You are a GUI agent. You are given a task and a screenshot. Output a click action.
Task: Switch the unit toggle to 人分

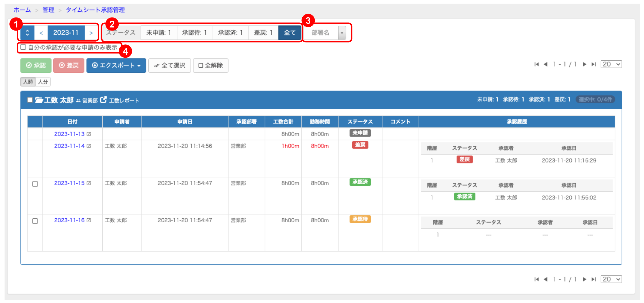[x=43, y=82]
